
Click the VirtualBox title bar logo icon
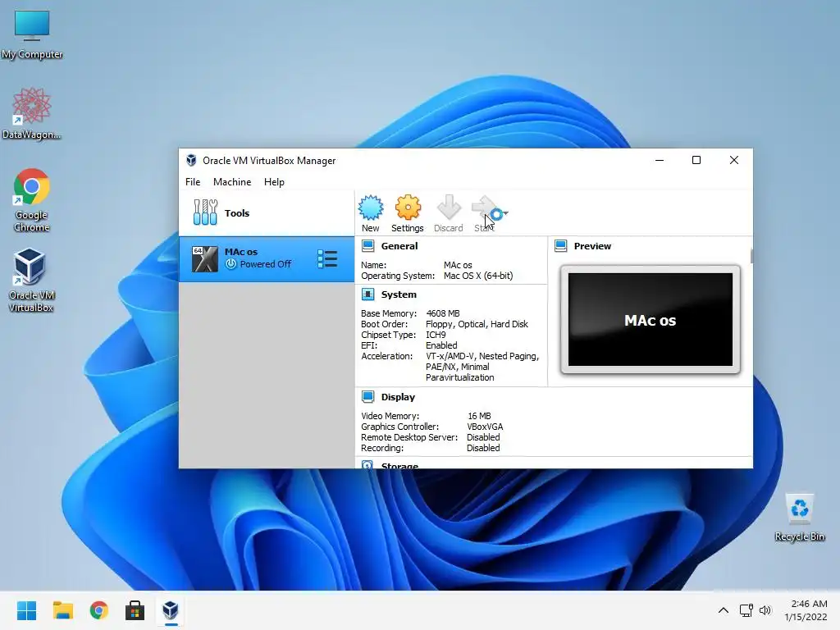point(191,160)
